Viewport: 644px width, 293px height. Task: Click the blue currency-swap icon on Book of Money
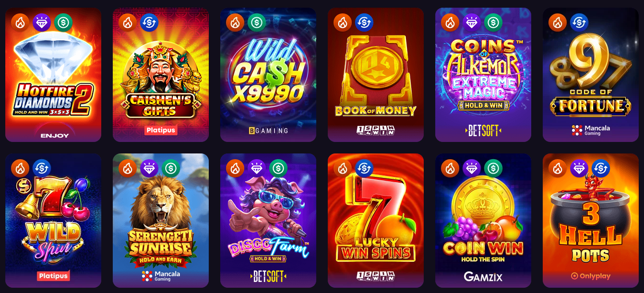[364, 22]
